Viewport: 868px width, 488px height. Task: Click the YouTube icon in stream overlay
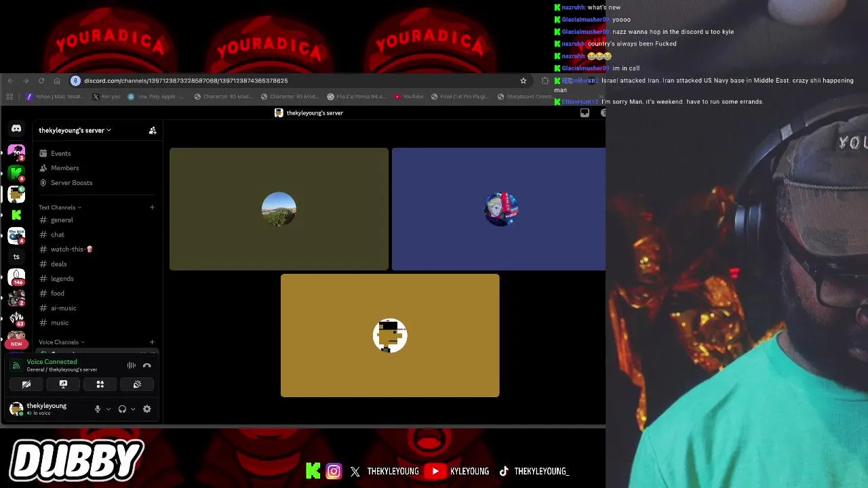436,471
